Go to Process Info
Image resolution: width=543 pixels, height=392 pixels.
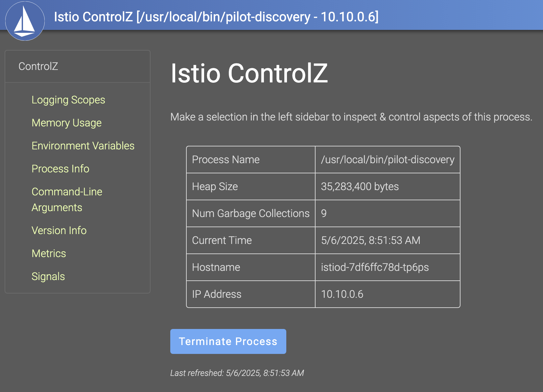tap(60, 169)
